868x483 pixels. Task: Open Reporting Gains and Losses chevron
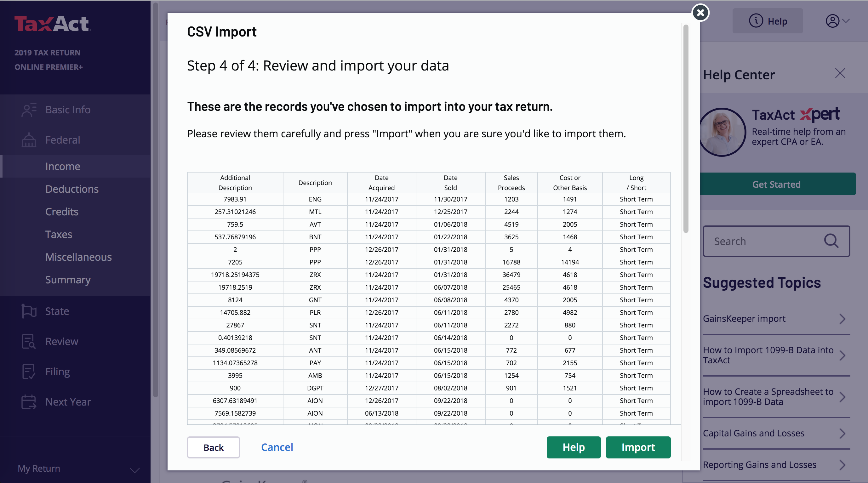tap(842, 465)
